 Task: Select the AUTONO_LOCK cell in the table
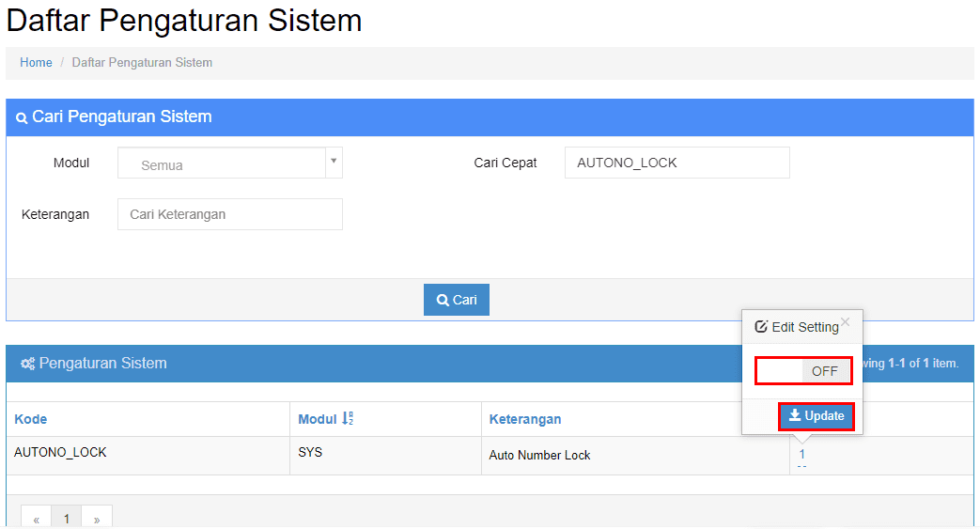click(60, 453)
